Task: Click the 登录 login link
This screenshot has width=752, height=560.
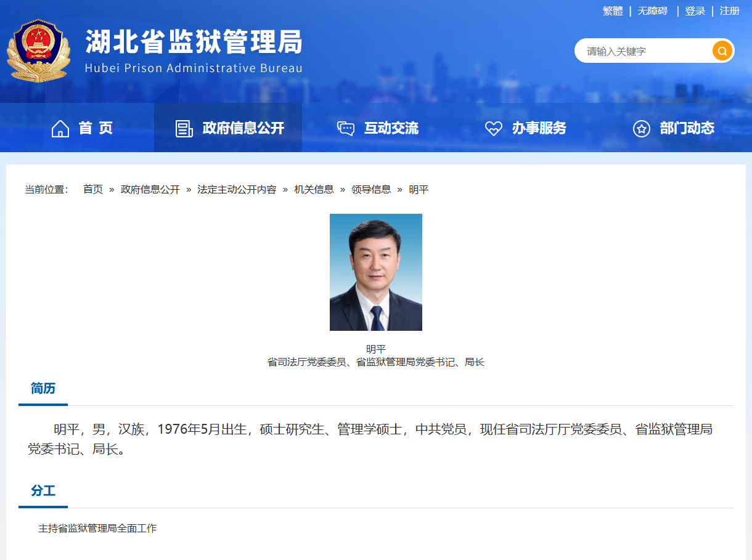Action: tap(695, 11)
